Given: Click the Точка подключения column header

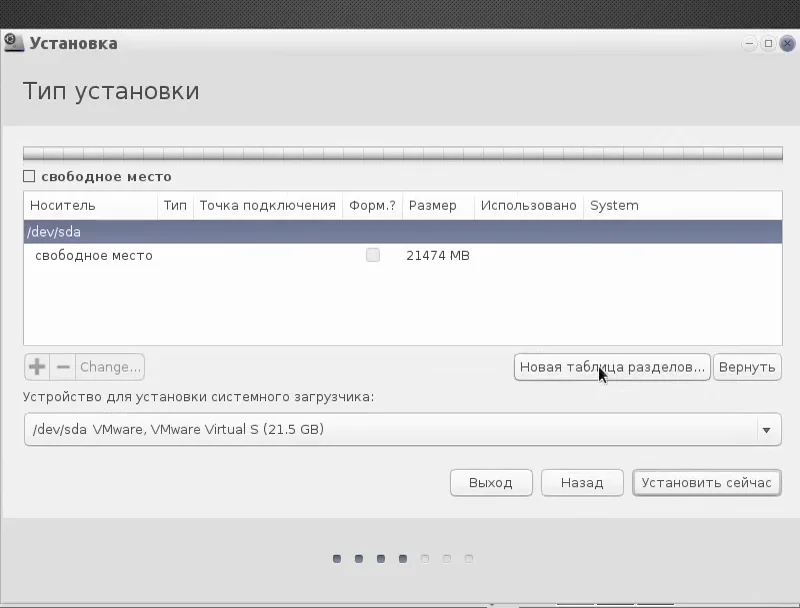Looking at the screenshot, I should click(267, 206).
